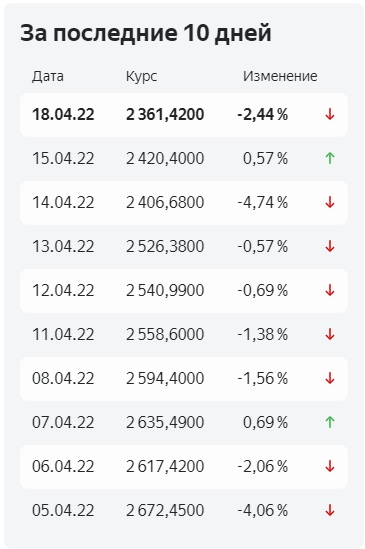Screen dimensions: 365x549
Task: Click the Дата column header
Action: tap(48, 76)
